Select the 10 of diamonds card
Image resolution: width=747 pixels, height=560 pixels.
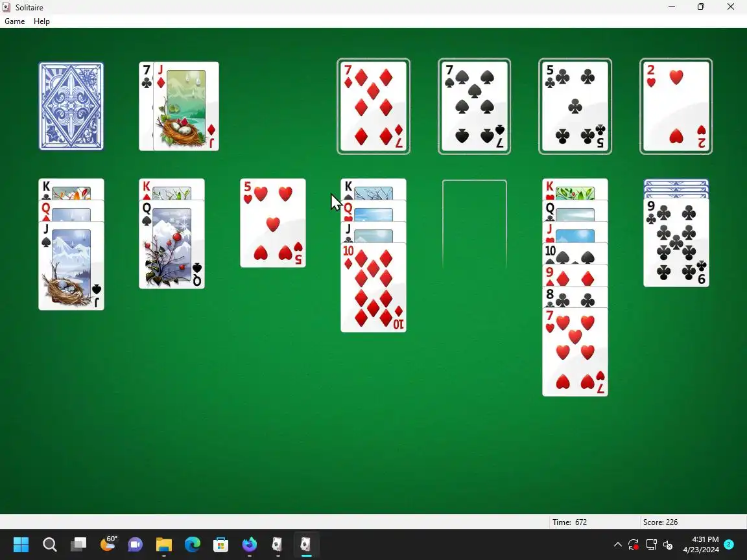[373, 287]
